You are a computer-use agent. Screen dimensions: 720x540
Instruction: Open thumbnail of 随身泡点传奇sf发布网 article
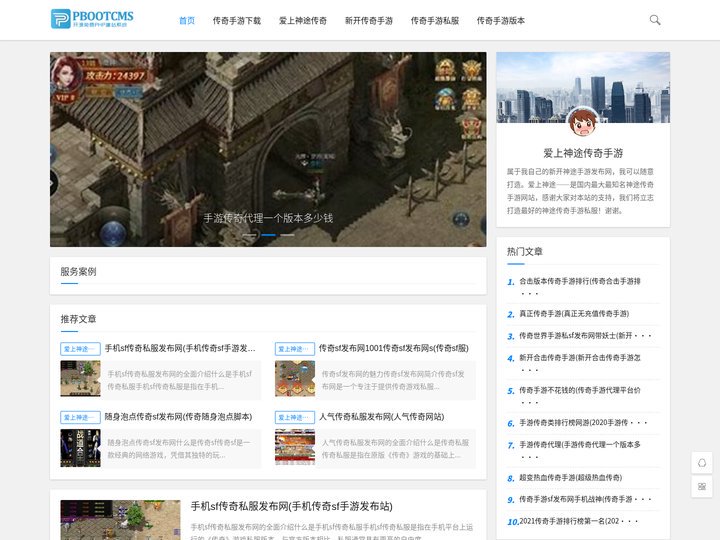click(80, 448)
